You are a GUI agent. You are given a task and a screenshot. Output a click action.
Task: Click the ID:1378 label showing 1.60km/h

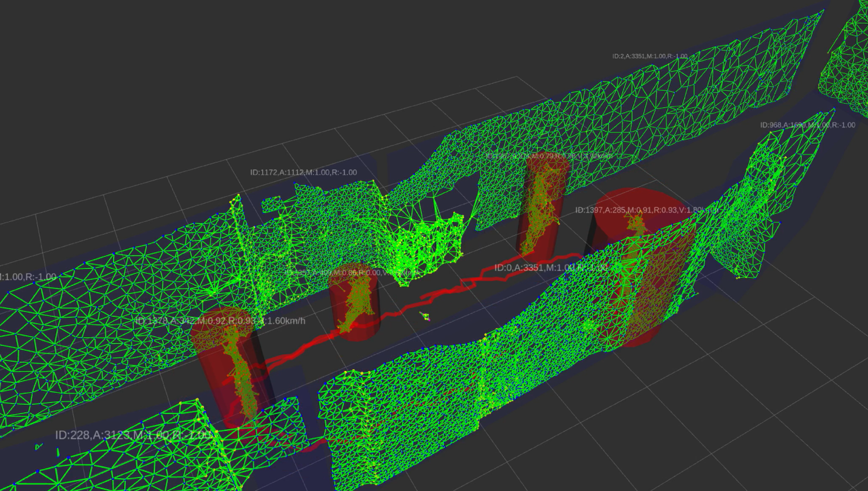pyautogui.click(x=219, y=321)
